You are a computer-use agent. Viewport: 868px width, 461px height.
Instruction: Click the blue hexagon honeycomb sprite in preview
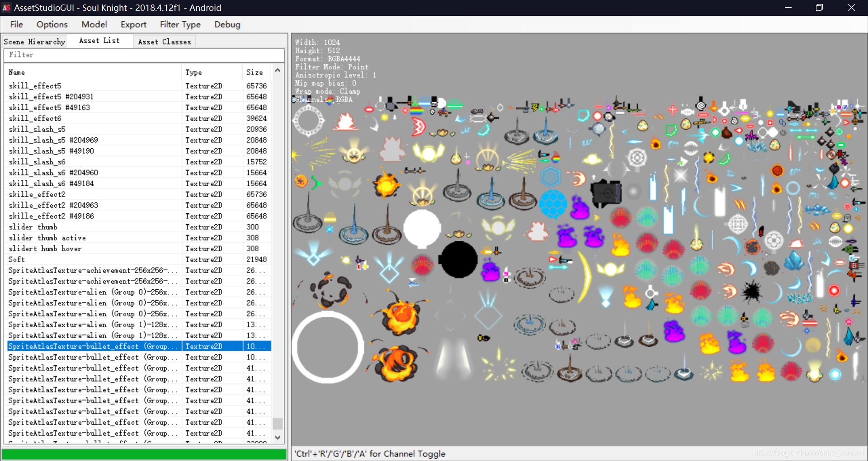553,204
